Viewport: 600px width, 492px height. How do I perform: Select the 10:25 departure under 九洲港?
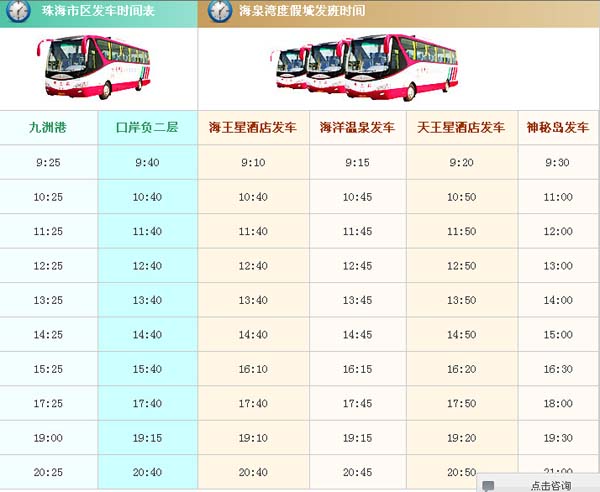(x=48, y=197)
